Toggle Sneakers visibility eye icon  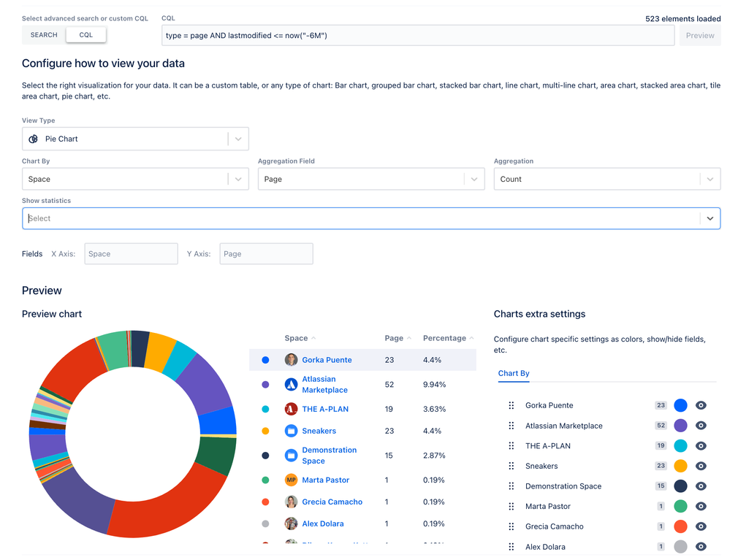tap(701, 466)
